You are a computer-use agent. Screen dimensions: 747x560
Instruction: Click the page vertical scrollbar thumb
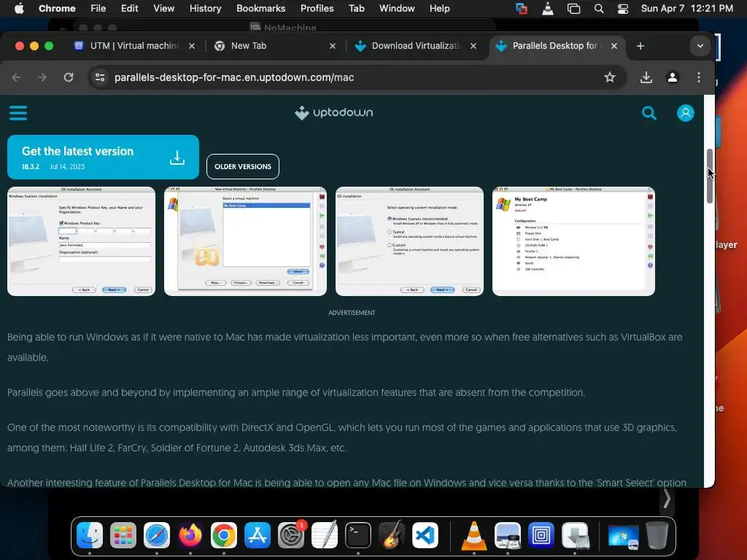[709, 176]
